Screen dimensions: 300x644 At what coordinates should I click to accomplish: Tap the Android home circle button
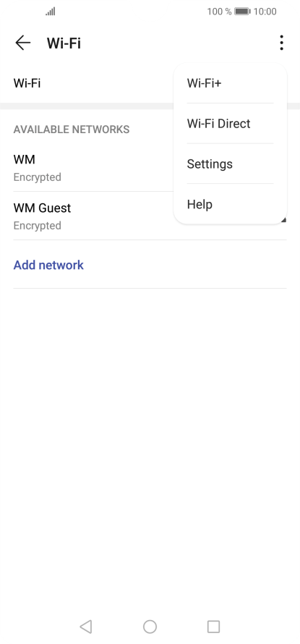[150, 627]
